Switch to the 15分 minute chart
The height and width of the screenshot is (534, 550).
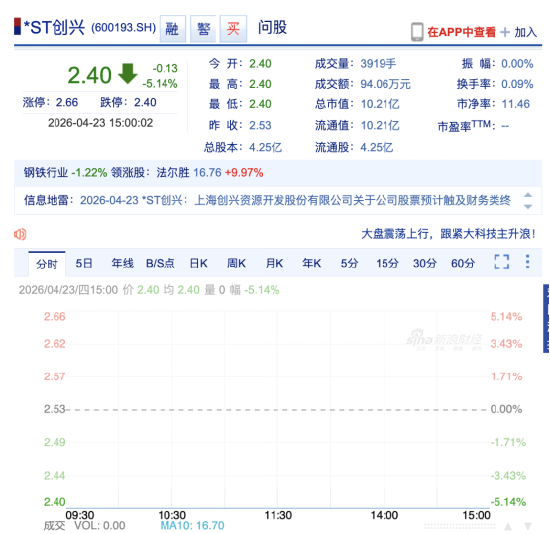(387, 263)
